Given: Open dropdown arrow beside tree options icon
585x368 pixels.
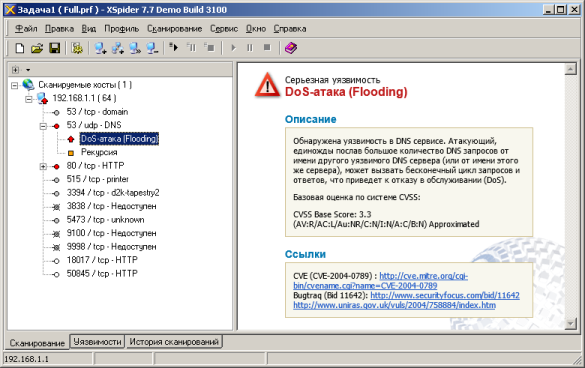Looking at the screenshot, I should click(x=28, y=70).
